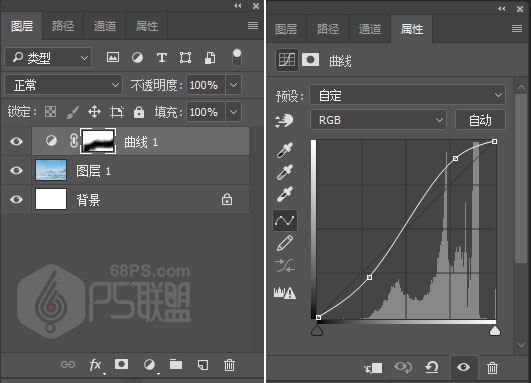Open the 正常 blend mode dropdown
Image resolution: width=531 pixels, height=383 pixels.
pos(63,85)
